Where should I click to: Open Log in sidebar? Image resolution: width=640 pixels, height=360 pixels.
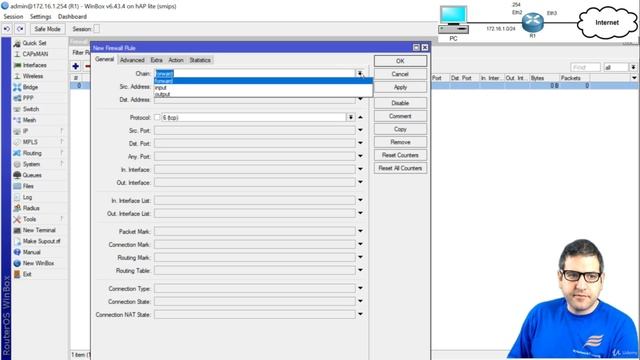click(x=27, y=198)
